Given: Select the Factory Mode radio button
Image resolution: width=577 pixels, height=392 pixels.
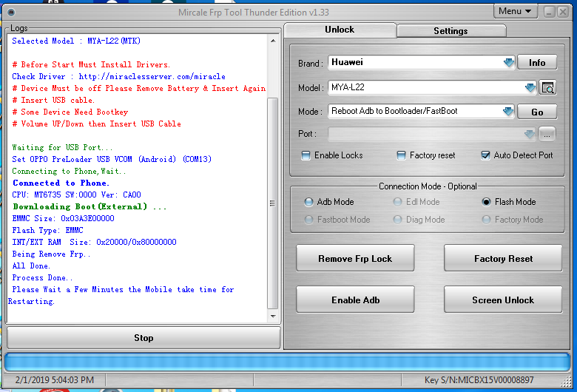Looking at the screenshot, I should [486, 220].
